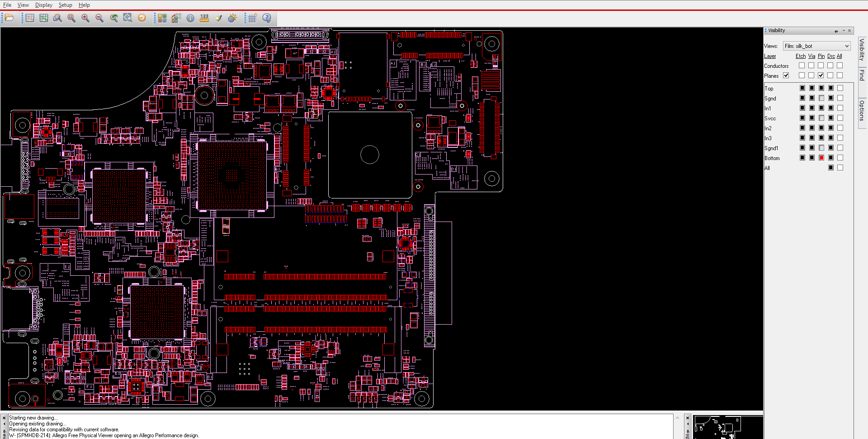
Task: Uncheck the Planes Pin checkbox
Action: (821, 76)
